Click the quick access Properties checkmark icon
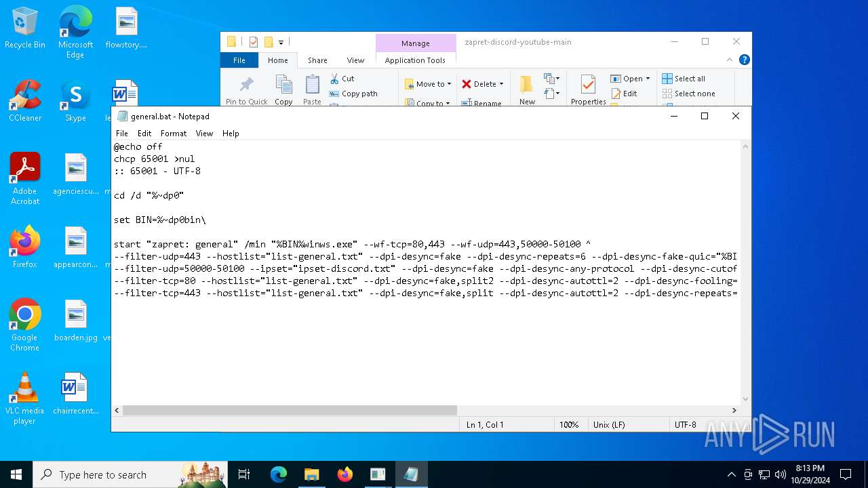 pyautogui.click(x=254, y=42)
